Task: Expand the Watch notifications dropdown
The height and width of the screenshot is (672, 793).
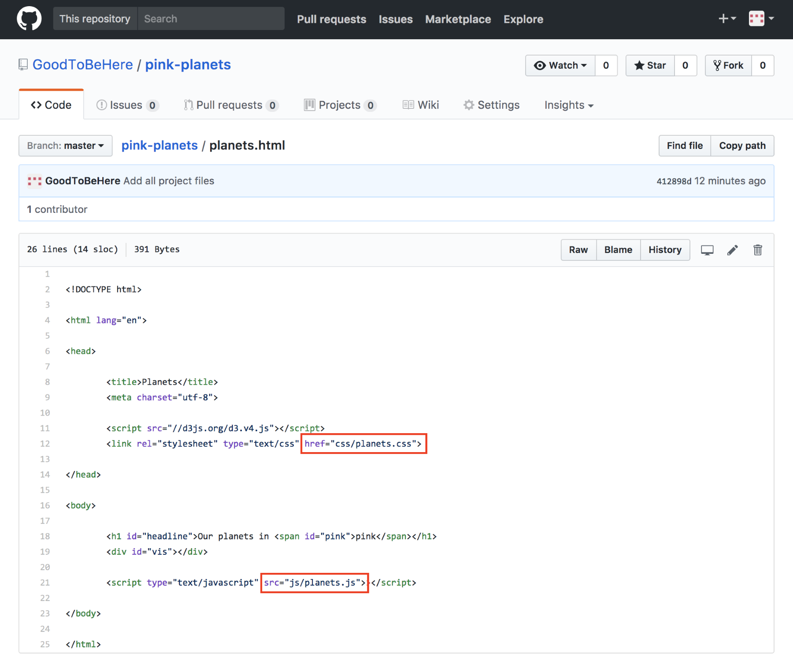Action: [x=560, y=66]
